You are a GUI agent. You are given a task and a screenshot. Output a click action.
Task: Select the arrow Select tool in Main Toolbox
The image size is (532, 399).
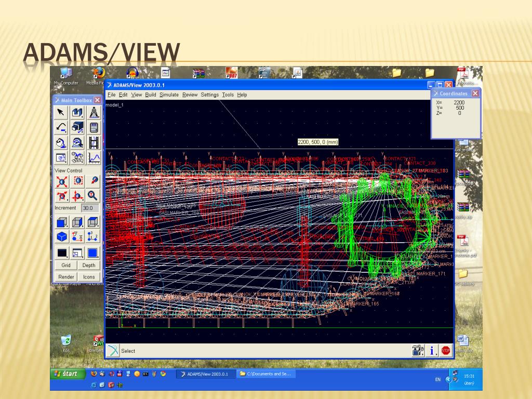[x=61, y=112]
